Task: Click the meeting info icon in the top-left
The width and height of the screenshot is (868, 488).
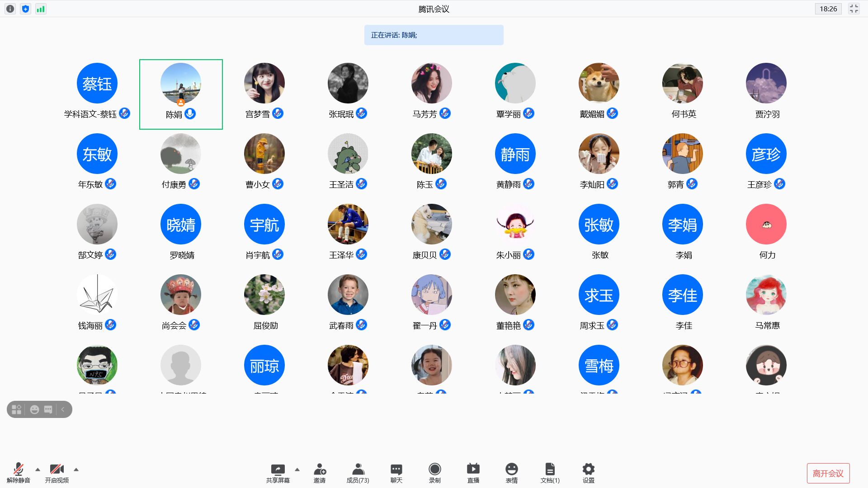Action: (10, 9)
